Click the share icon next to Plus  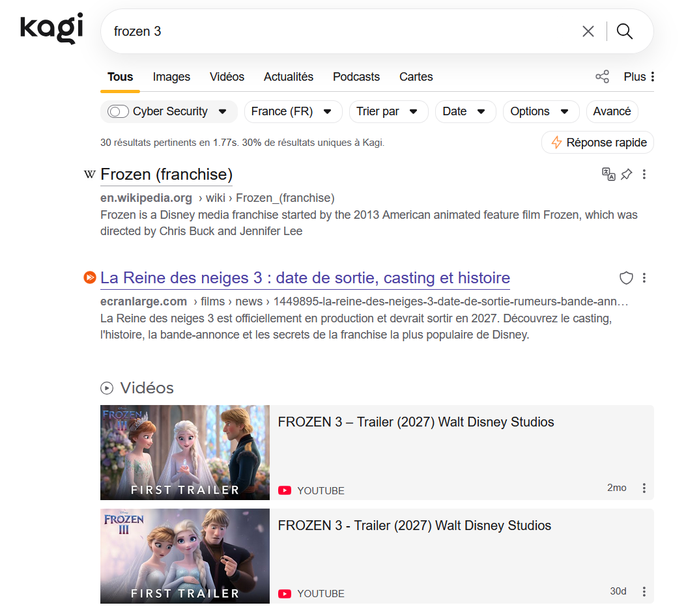coord(602,77)
